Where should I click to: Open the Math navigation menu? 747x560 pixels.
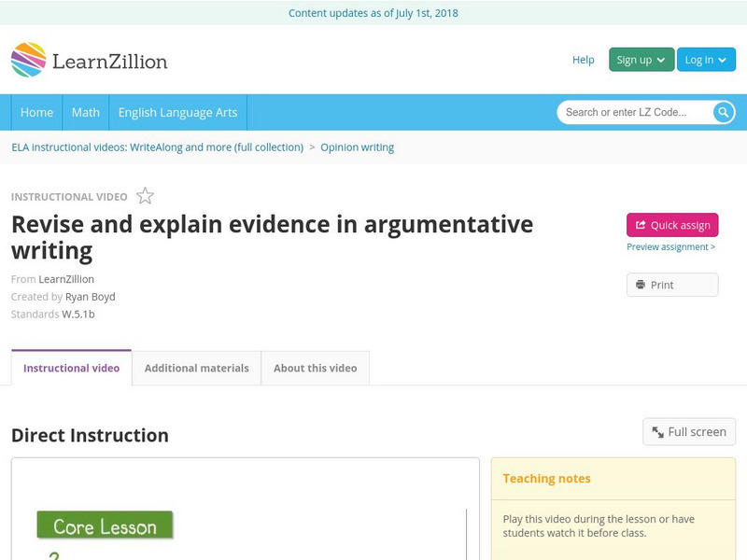[85, 112]
